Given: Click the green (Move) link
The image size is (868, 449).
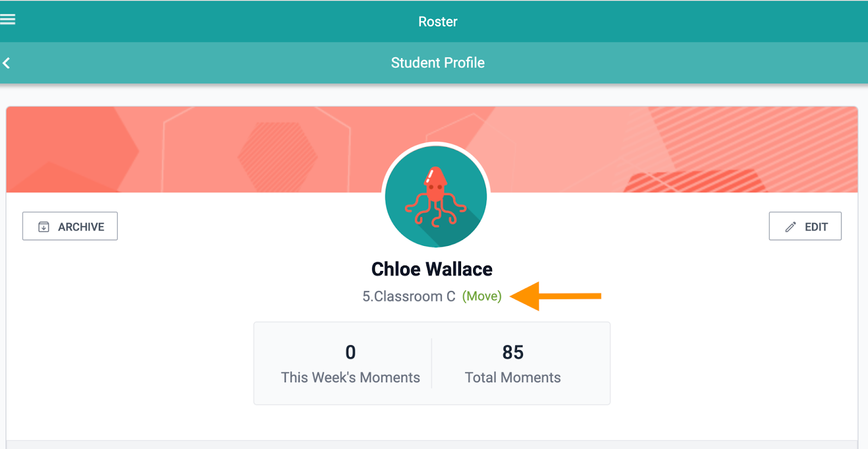Looking at the screenshot, I should tap(482, 296).
